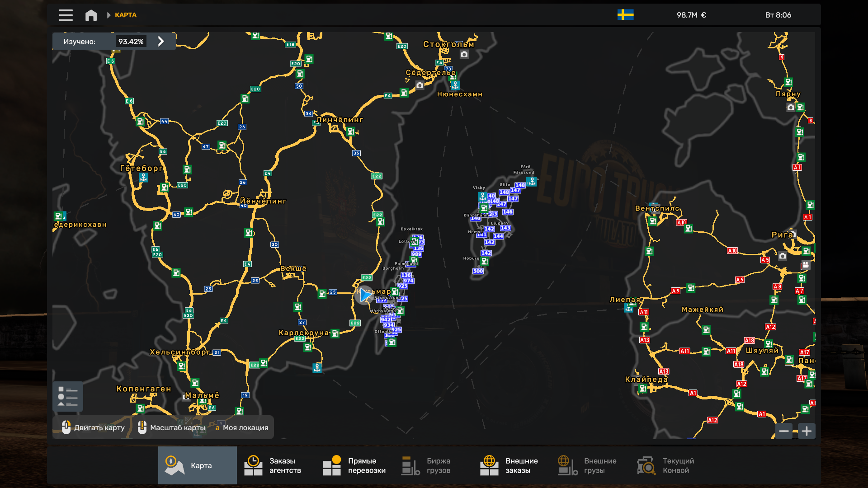
Task: Click the Гётеборг city label
Action: point(142,168)
